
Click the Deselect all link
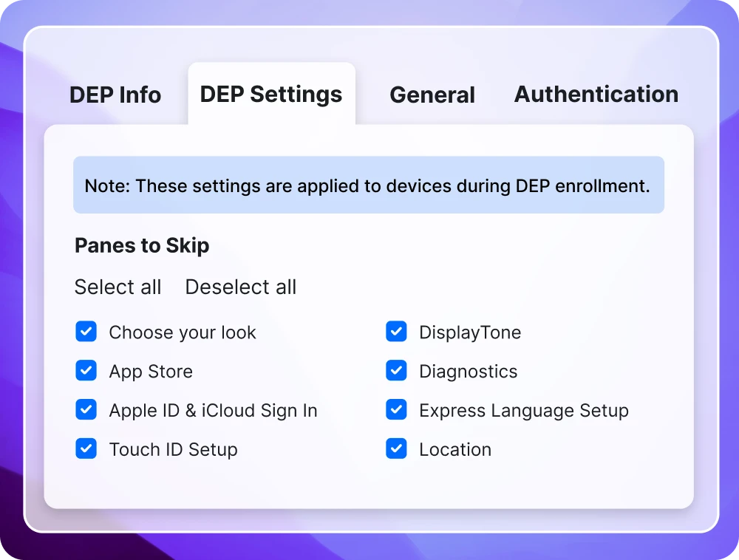241,287
